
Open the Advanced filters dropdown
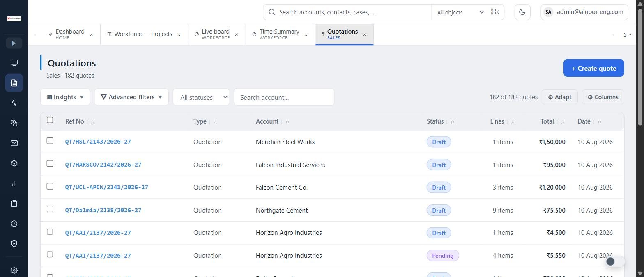[x=131, y=97]
